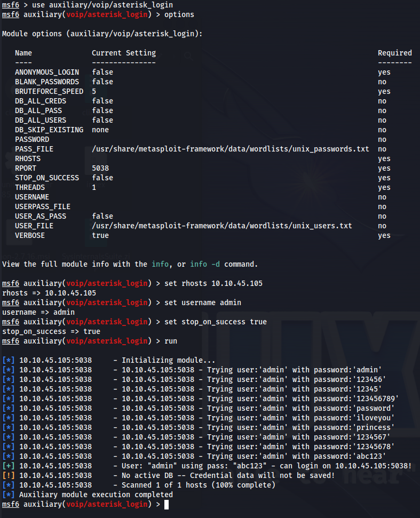
Task: Select the 'Module options' heading line
Action: coord(102,34)
